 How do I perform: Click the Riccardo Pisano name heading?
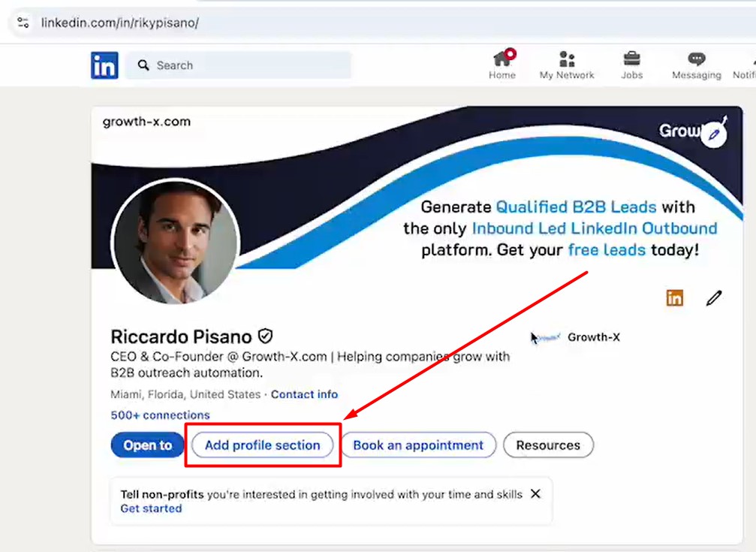(x=181, y=336)
